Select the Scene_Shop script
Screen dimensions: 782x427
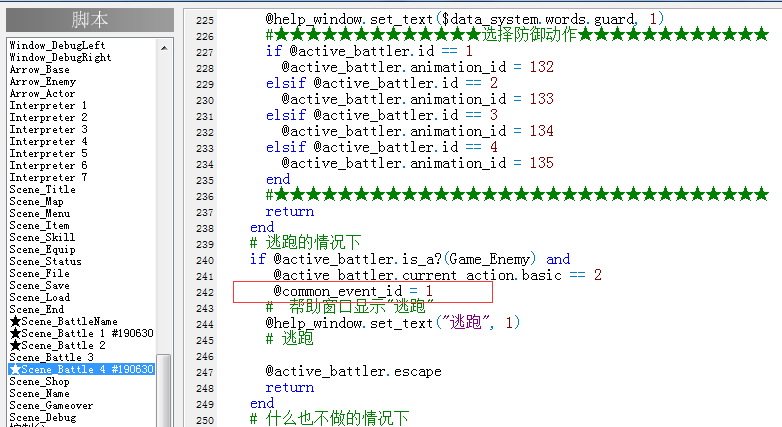pyautogui.click(x=39, y=382)
